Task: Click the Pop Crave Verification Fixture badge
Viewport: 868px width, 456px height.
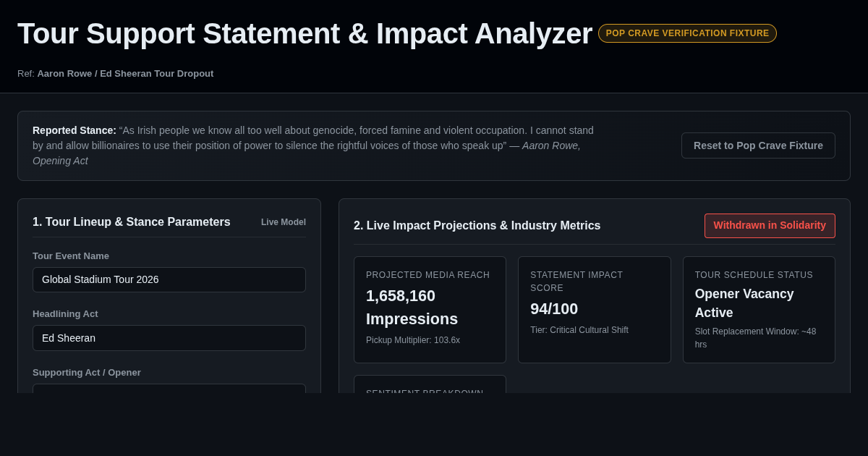Action: coord(687,33)
